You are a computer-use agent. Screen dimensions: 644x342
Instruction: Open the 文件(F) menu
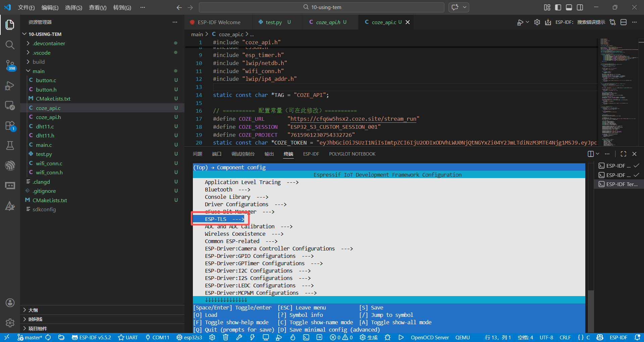pyautogui.click(x=26, y=7)
